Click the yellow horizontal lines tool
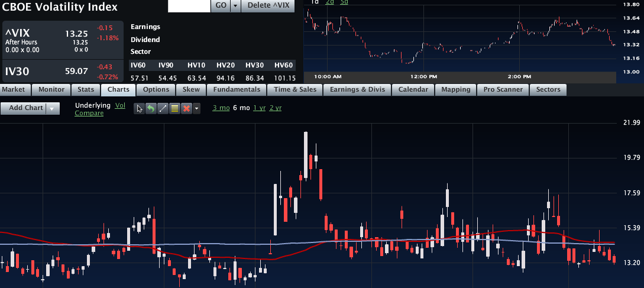This screenshot has width=644, height=288. pyautogui.click(x=174, y=108)
